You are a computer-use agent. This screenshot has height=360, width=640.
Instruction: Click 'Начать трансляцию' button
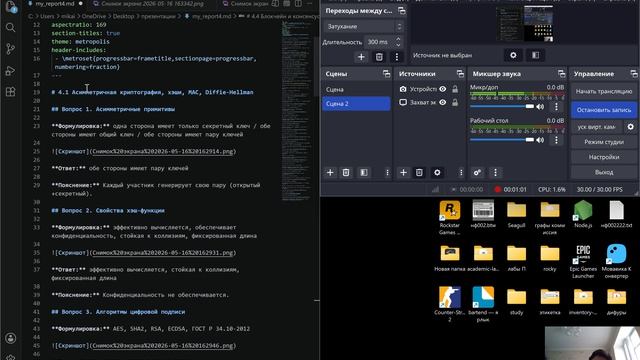pos(604,91)
